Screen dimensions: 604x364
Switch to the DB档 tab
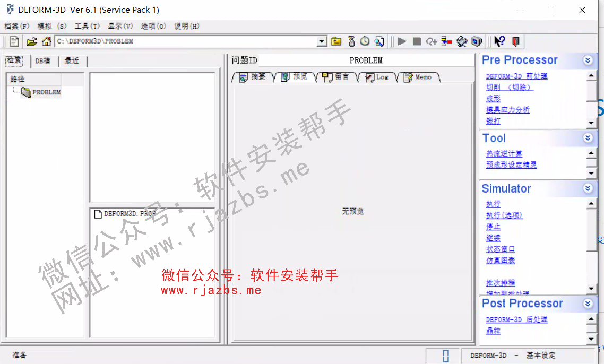[x=43, y=61]
